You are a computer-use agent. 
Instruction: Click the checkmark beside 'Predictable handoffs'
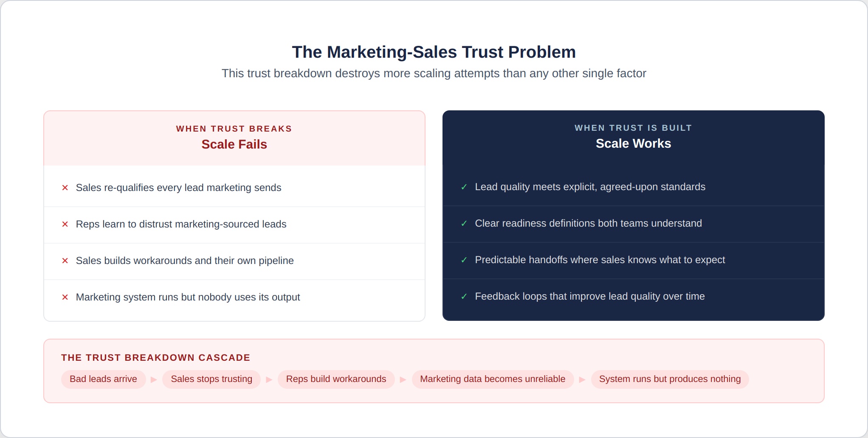[x=464, y=260]
